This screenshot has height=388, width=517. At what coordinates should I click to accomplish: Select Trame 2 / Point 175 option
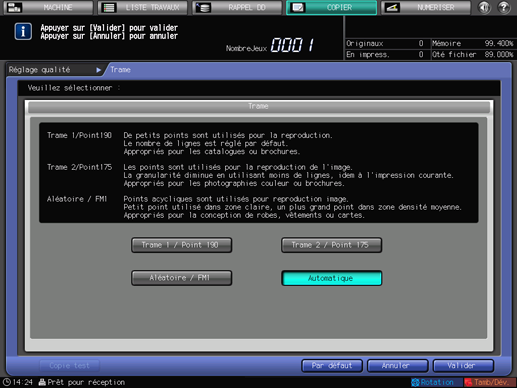(x=331, y=245)
